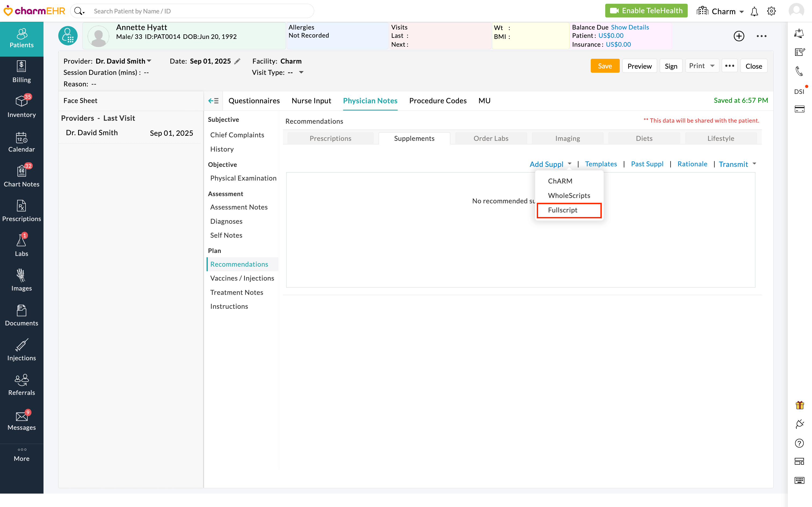Collapse the left panel arrow icon
The height and width of the screenshot is (507, 812).
[213, 101]
